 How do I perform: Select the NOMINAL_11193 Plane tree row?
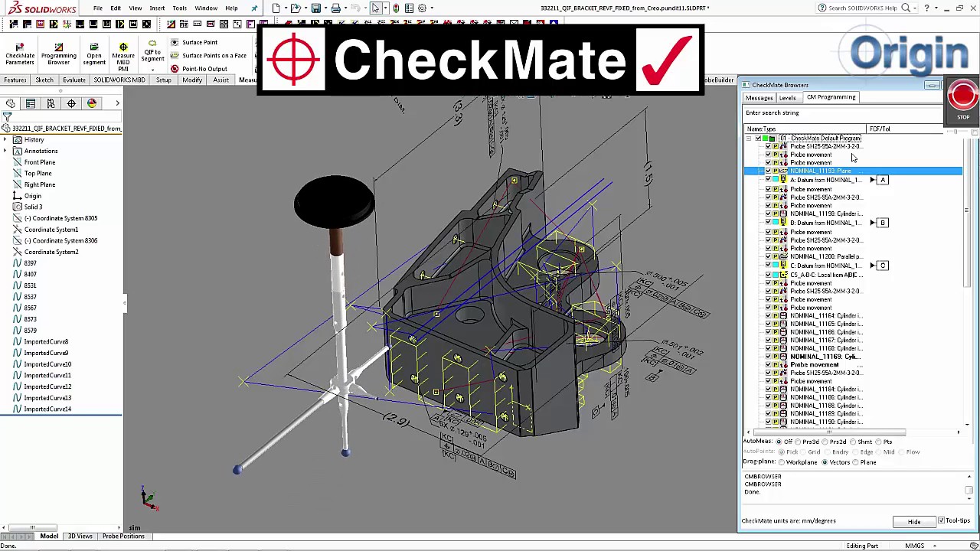(x=853, y=171)
